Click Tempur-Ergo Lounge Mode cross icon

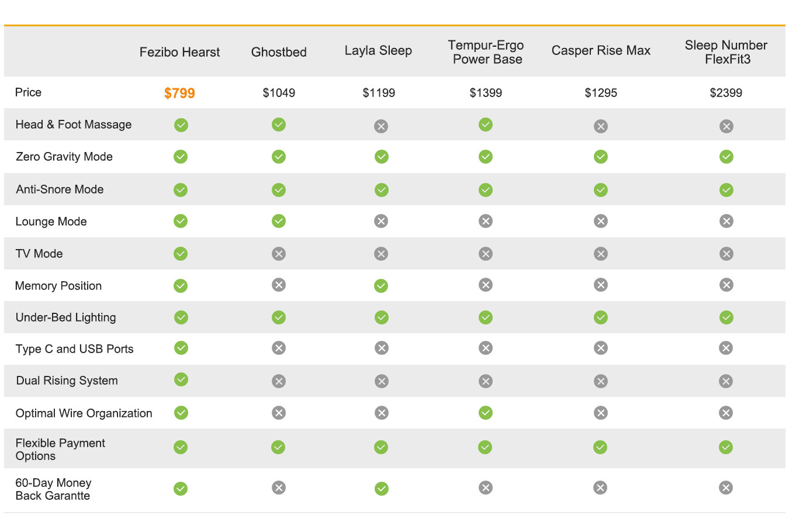(x=486, y=221)
